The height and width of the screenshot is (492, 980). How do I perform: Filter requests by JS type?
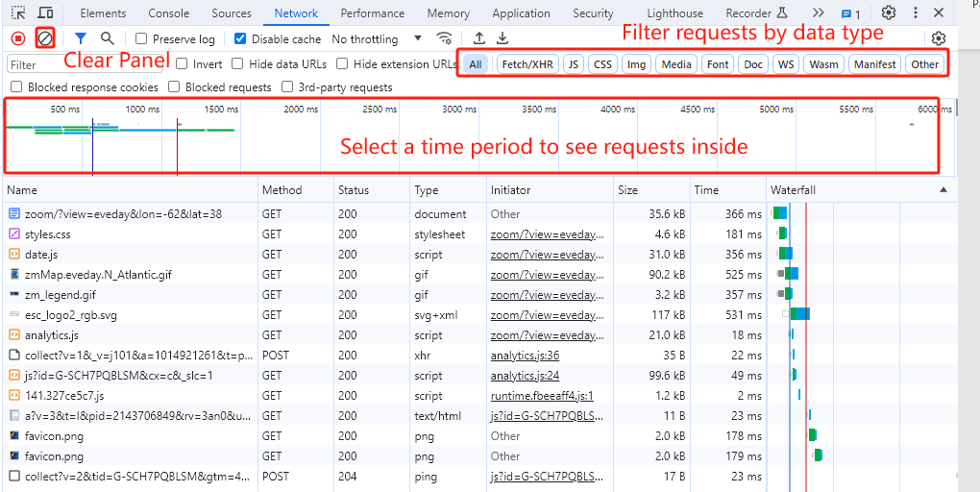point(574,63)
